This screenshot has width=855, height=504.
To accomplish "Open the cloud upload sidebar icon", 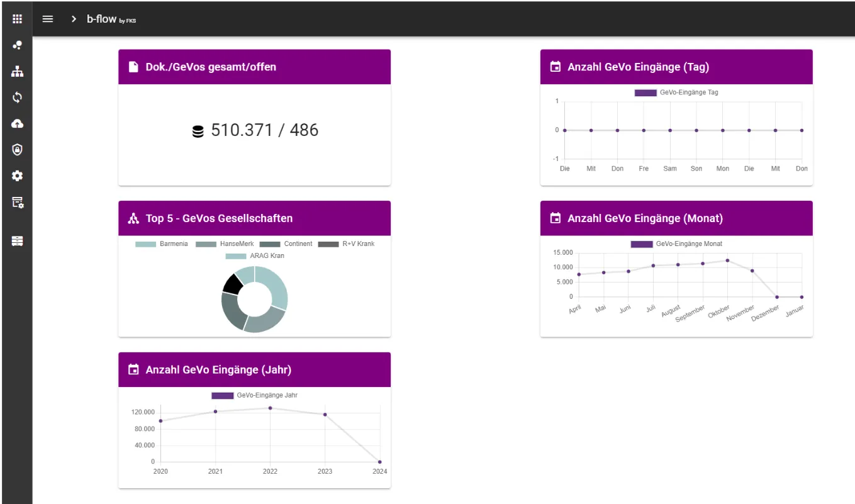I will 17,124.
